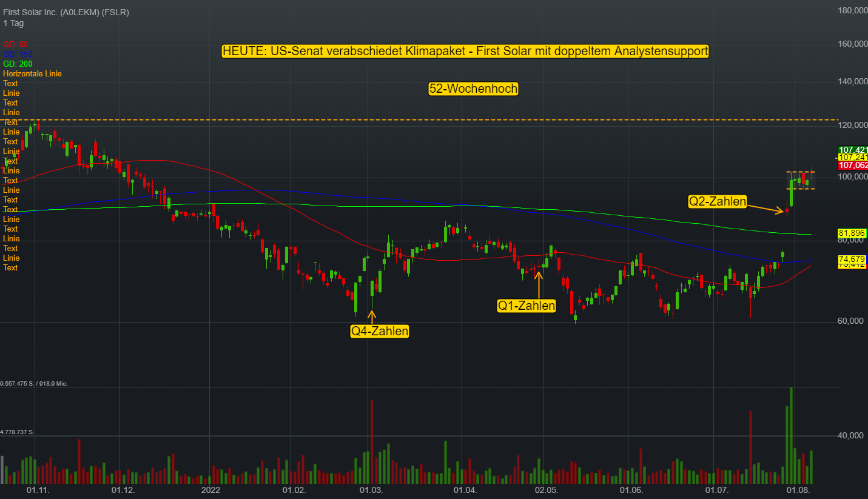
Task: Click the yellow 107,241 price tag
Action: (853, 157)
